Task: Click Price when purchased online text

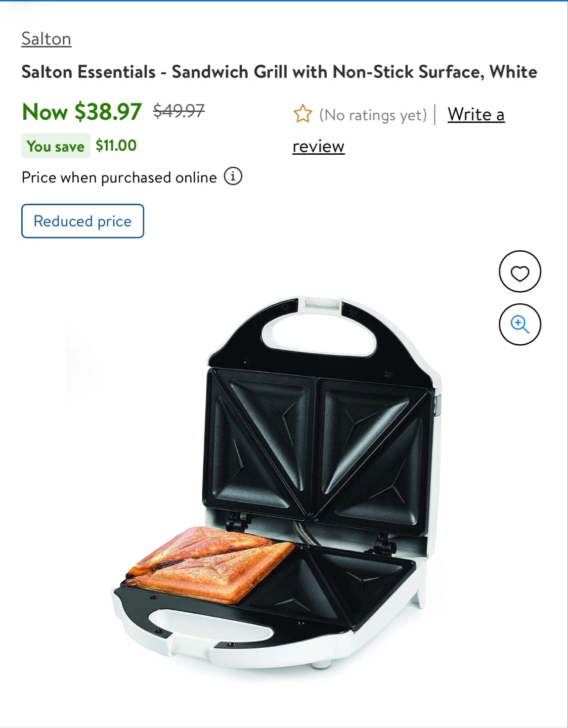Action: point(119,177)
